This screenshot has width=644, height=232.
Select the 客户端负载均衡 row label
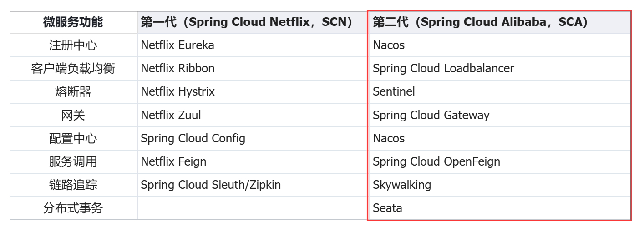73,69
